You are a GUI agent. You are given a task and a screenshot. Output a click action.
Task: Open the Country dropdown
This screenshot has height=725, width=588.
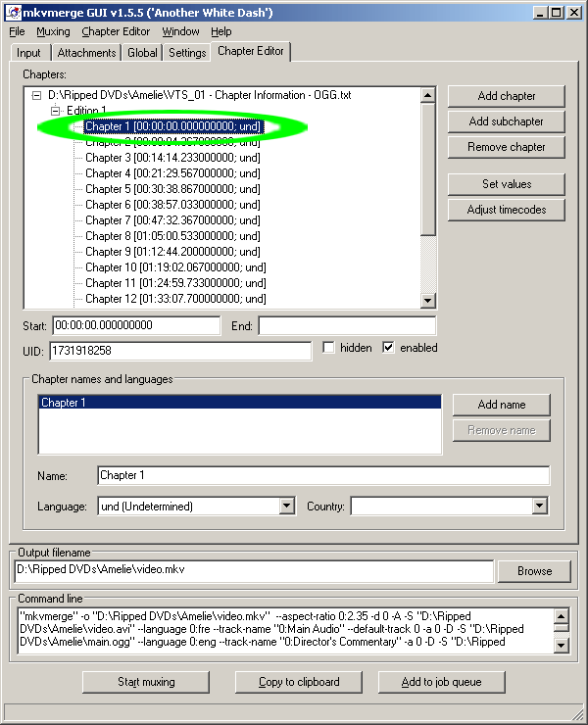pos(539,506)
